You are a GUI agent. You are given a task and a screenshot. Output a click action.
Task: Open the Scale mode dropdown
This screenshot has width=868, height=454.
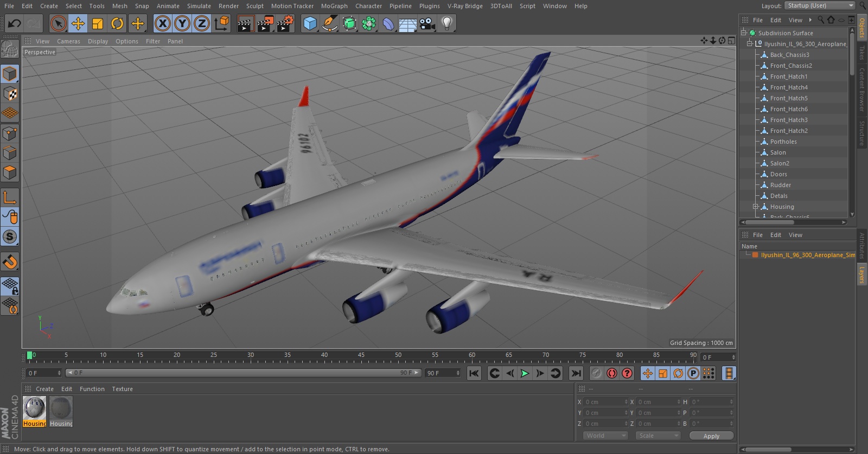(x=658, y=436)
